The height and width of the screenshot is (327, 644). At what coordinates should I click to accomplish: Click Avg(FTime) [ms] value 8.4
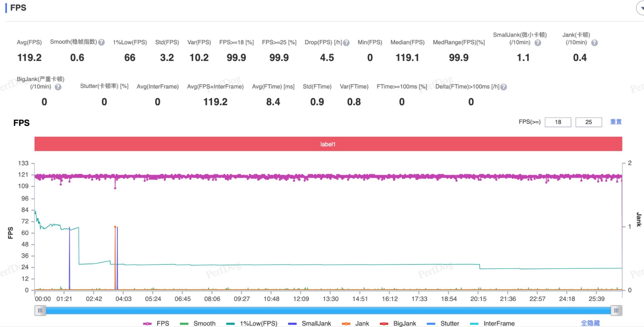coord(273,102)
